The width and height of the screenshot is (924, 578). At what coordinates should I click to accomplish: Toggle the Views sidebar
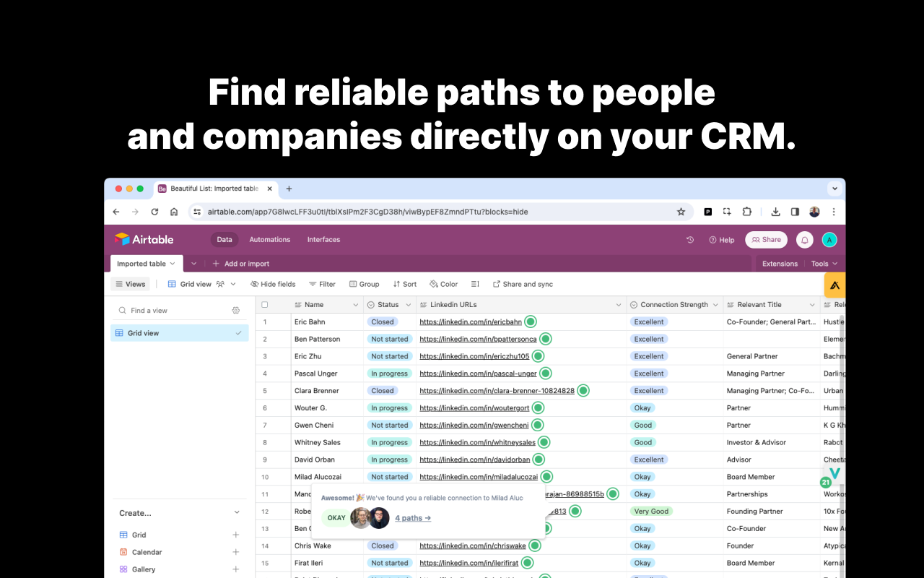click(x=130, y=284)
